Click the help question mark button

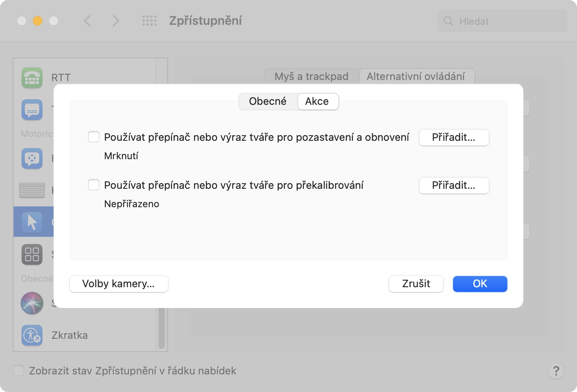pos(556,371)
